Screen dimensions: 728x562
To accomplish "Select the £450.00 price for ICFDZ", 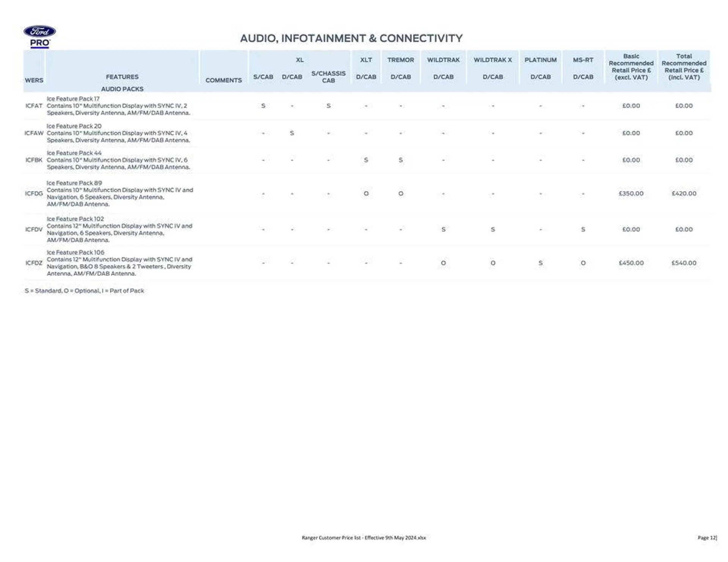I will (631, 263).
